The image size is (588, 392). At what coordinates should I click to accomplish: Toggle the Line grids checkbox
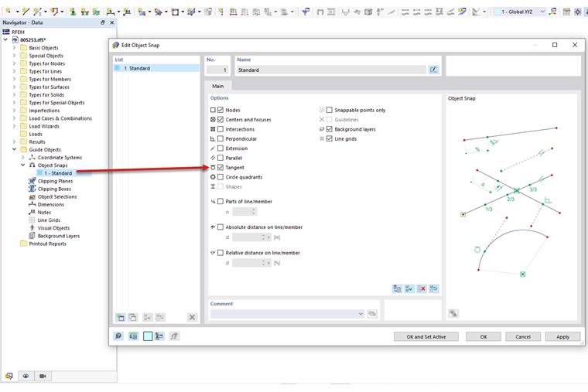[x=330, y=138]
